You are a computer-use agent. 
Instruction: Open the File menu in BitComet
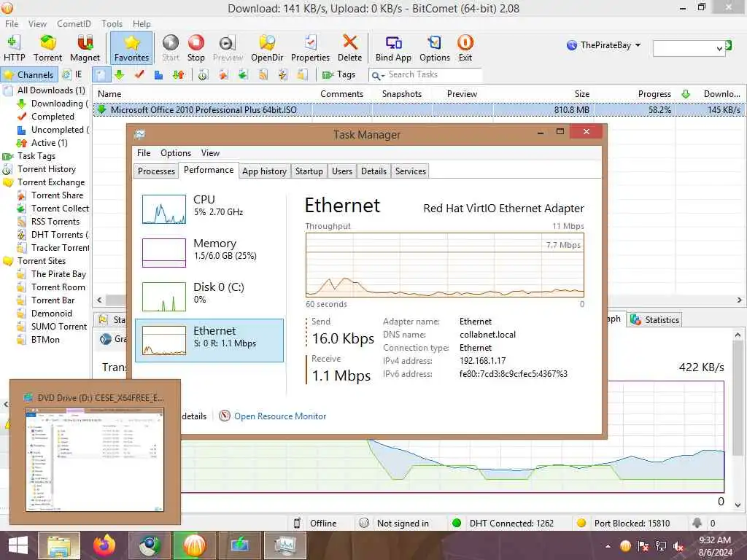click(x=12, y=24)
